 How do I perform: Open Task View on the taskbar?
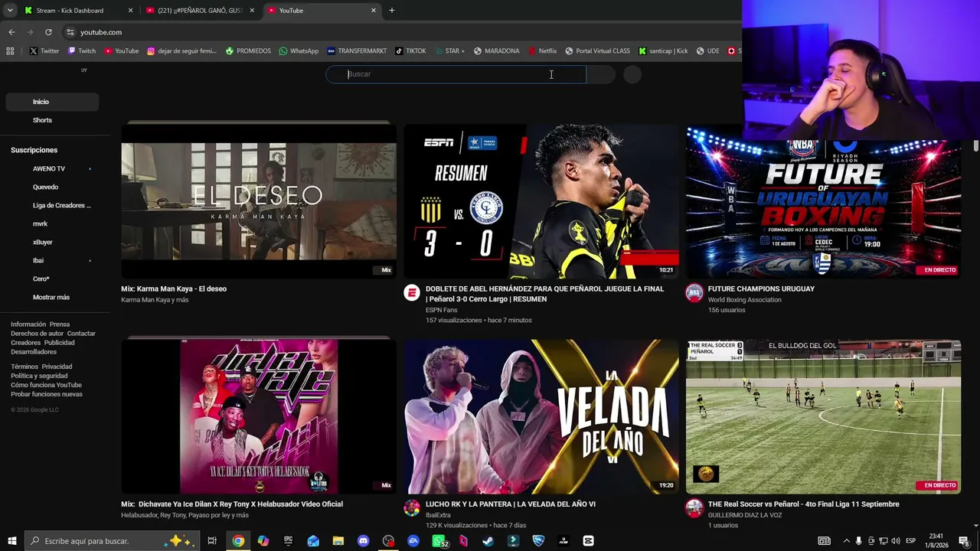tap(212, 541)
